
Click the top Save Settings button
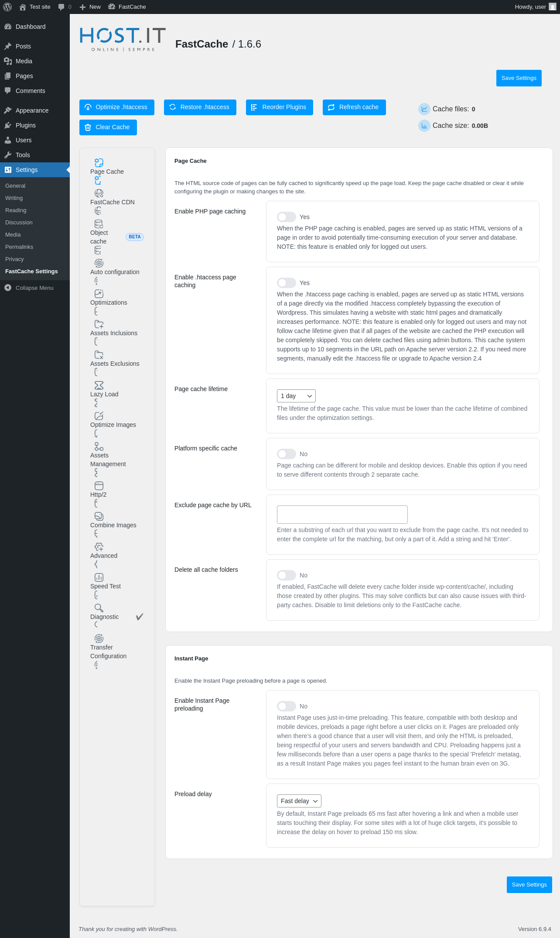coord(519,78)
